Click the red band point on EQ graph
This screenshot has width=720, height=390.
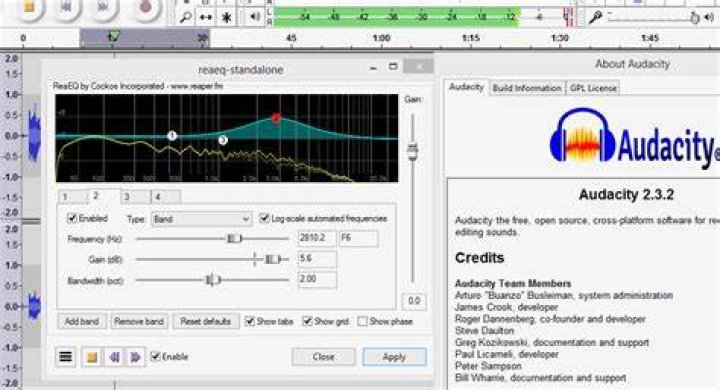(276, 119)
